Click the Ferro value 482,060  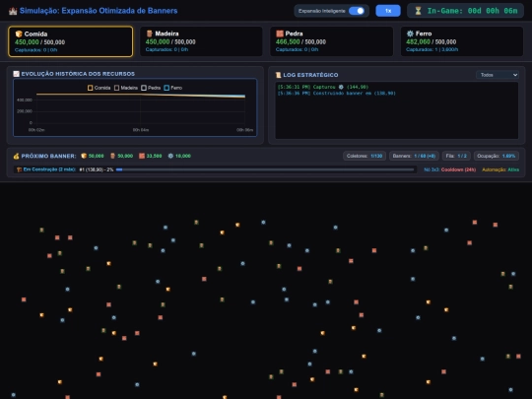[x=418, y=41]
